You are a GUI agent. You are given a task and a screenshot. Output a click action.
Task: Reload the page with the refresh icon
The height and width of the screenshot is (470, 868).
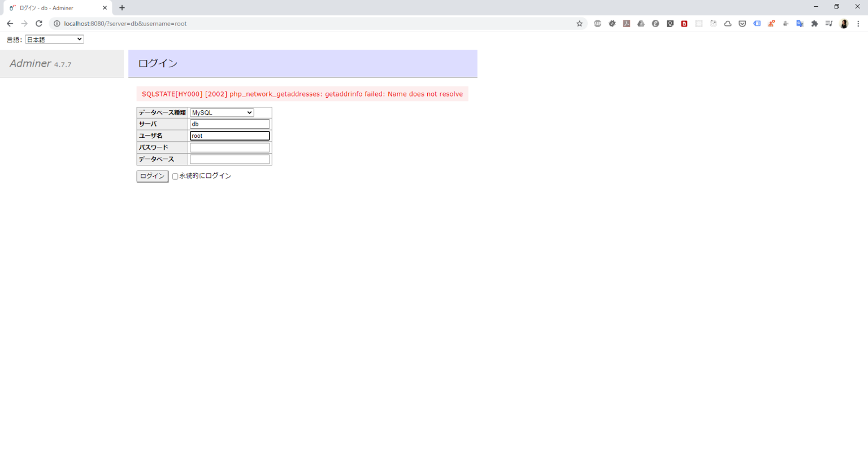pos(39,24)
